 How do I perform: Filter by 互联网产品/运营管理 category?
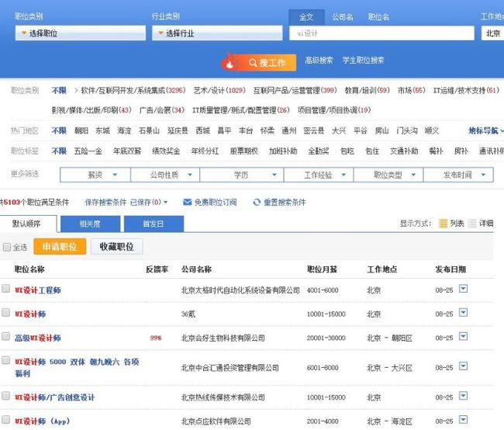[295, 91]
